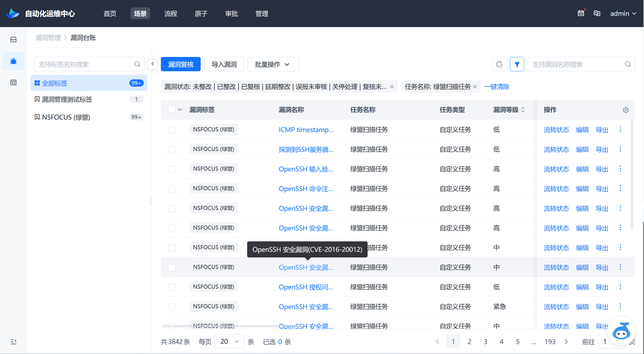Check the OpenSSH 命令注 row checkbox
Viewport: 644px width, 354px height.
click(172, 189)
